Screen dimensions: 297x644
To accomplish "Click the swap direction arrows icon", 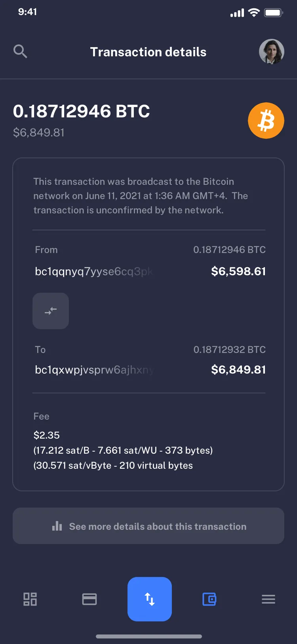I will 51,311.
